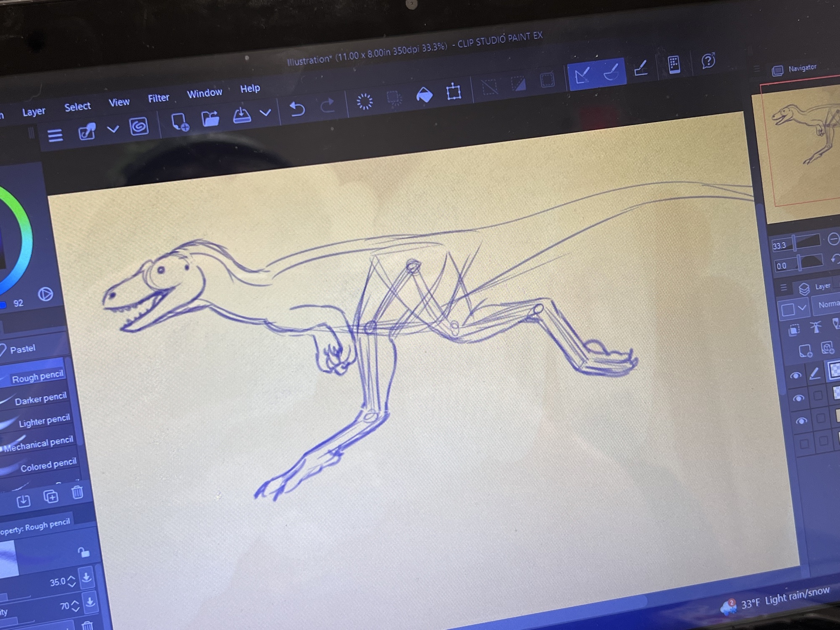Open the Clip Studio spiral icon
Screen dimensions: 840x630
coord(139,126)
